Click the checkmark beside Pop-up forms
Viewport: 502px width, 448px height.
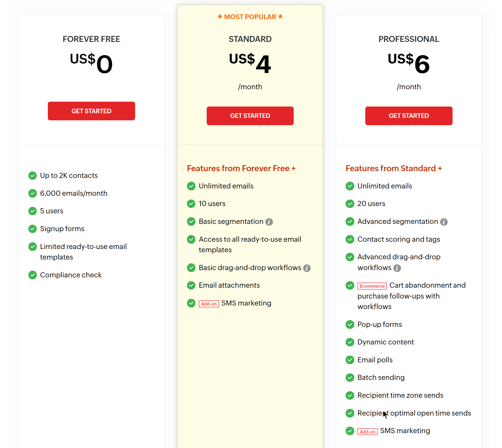350,324
